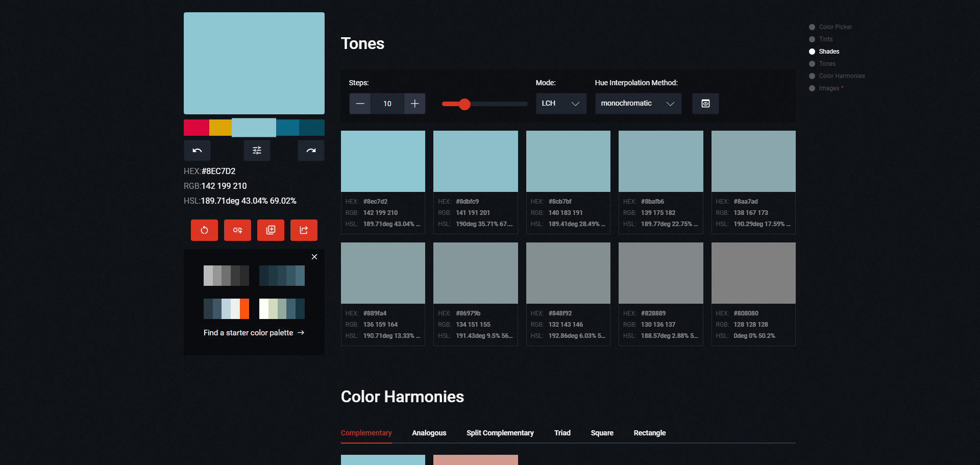Select the tone swatch #828889

click(x=660, y=273)
